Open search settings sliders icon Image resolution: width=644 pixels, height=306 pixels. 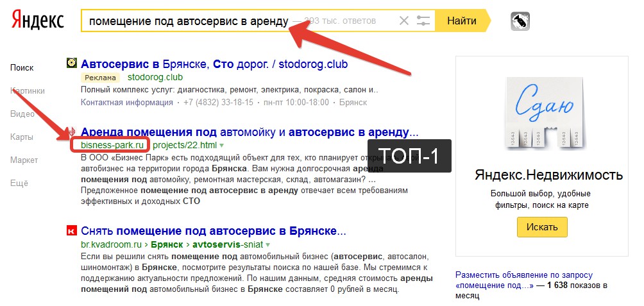423,21
